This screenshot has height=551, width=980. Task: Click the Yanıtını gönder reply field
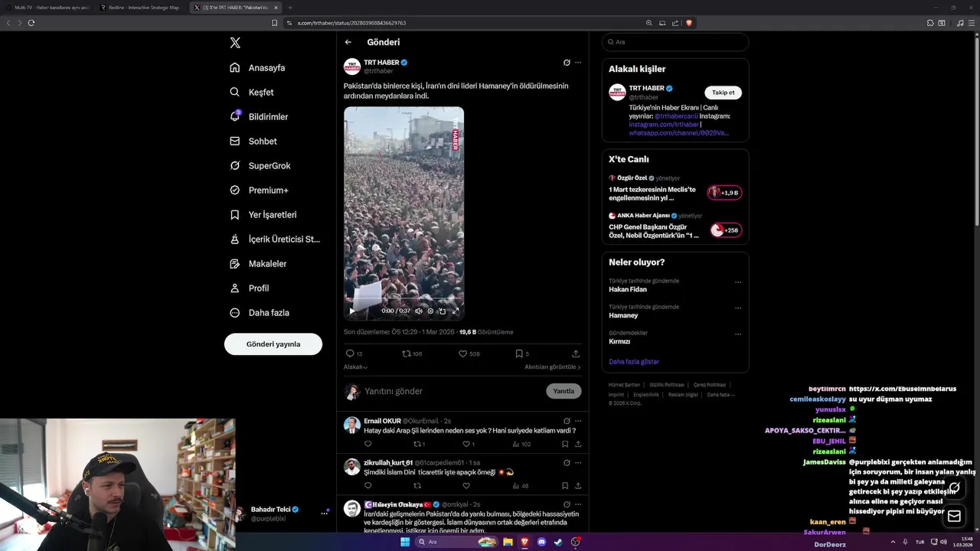click(x=452, y=391)
